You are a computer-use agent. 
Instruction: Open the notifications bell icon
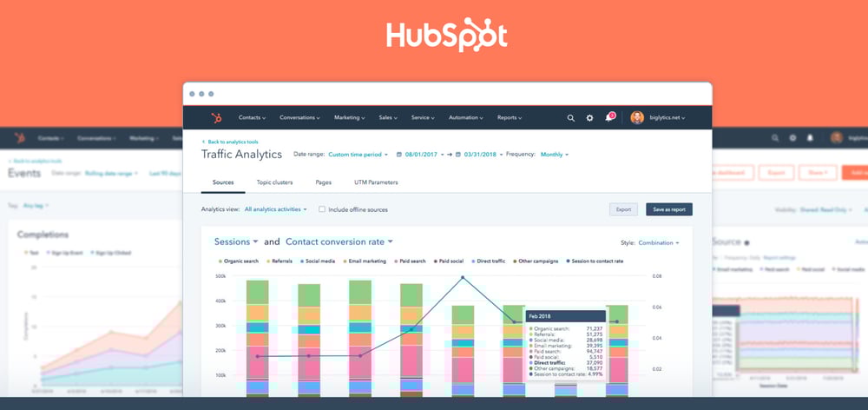click(609, 117)
